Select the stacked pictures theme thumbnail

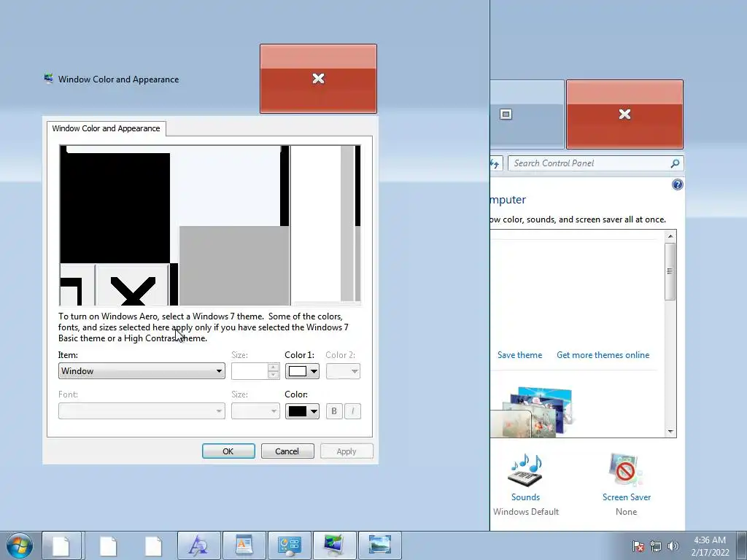point(533,413)
